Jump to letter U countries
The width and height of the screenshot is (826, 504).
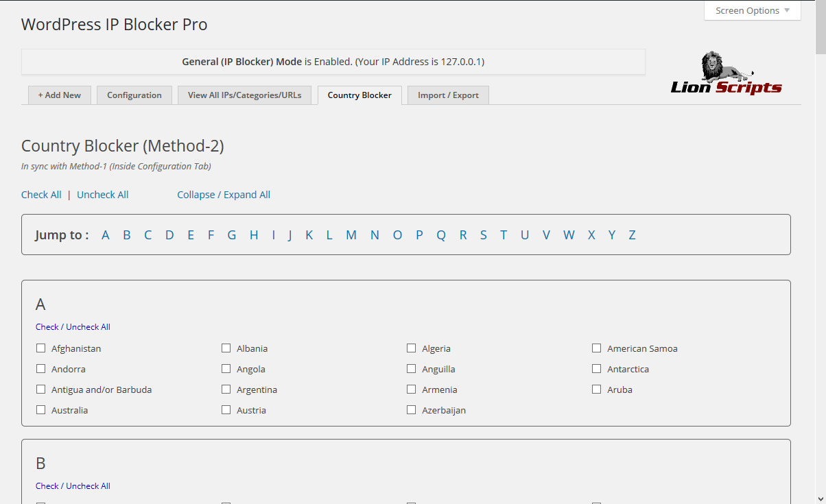tap(525, 235)
